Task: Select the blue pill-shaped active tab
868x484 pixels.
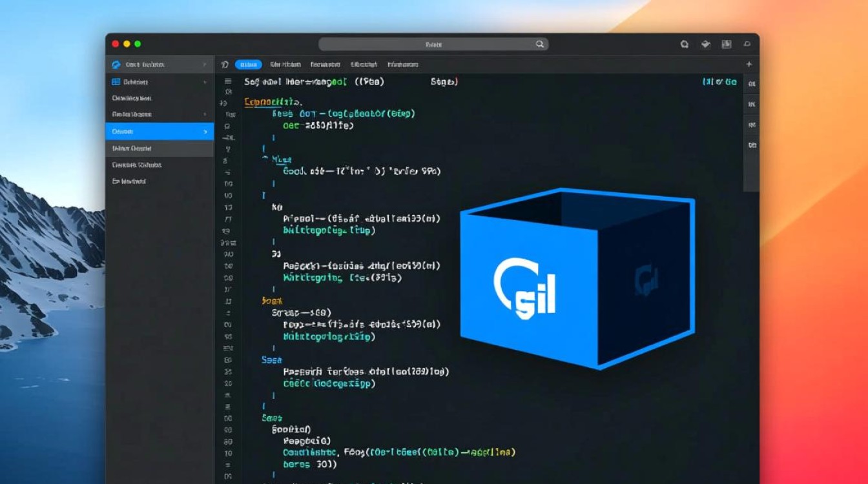Action: point(248,65)
